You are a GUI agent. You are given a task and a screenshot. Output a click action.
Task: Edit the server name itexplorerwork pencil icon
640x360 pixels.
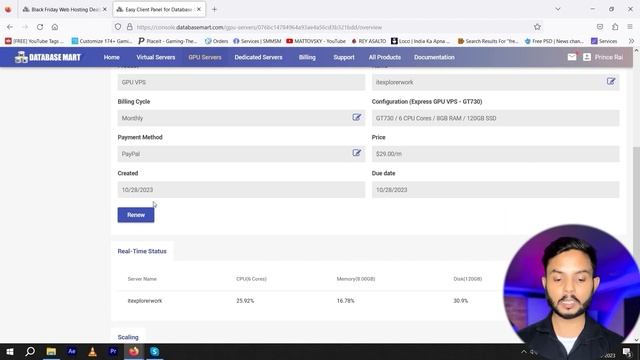coord(611,82)
